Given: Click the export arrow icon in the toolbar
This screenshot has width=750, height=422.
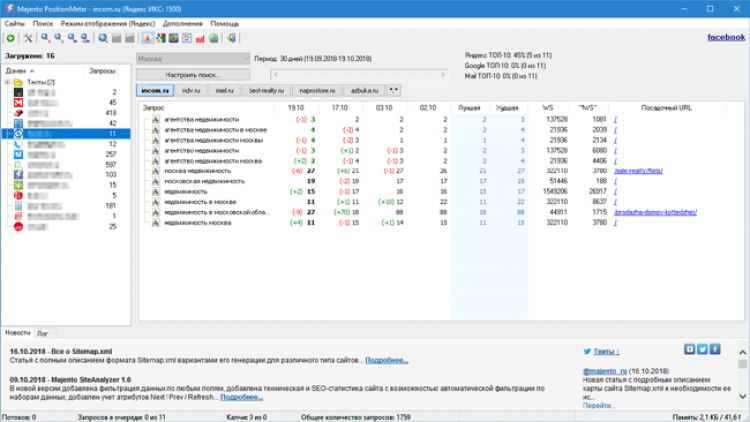Looking at the screenshot, I should coord(232,38).
